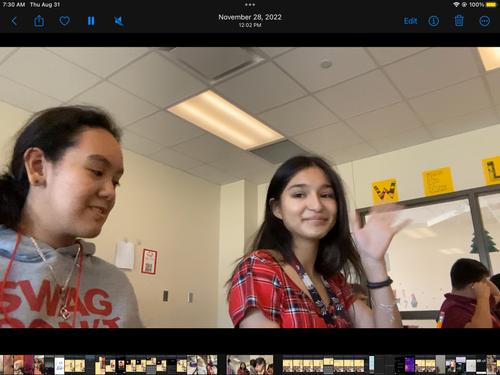Tap the battery indicator
Screen dimensions: 500x375
(491, 5)
